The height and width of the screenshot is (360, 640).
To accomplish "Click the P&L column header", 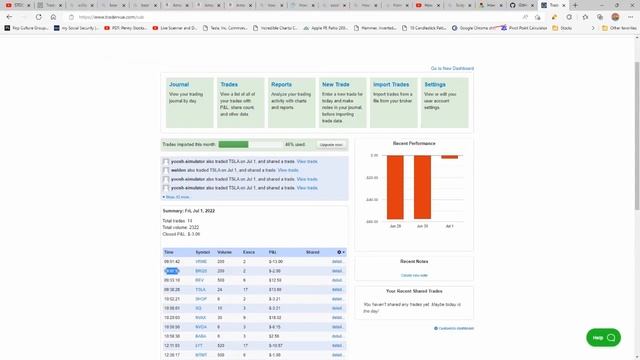I will 272,252.
